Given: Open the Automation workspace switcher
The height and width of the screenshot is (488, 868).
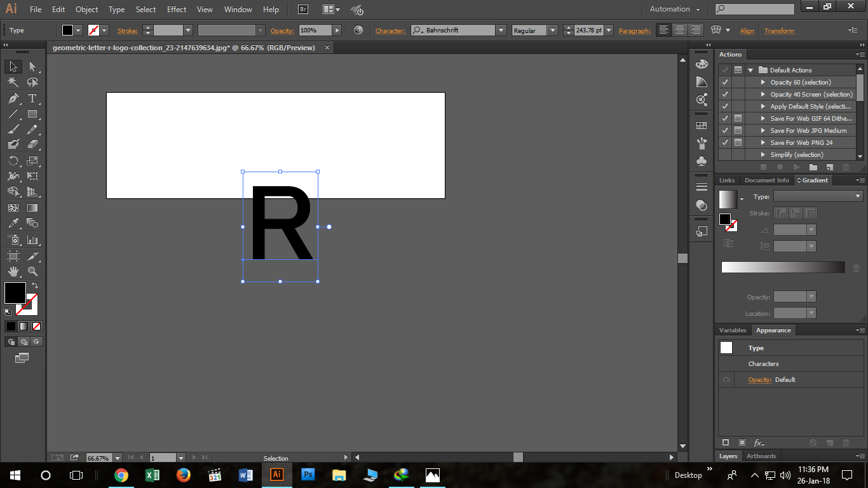Looking at the screenshot, I should pyautogui.click(x=675, y=9).
